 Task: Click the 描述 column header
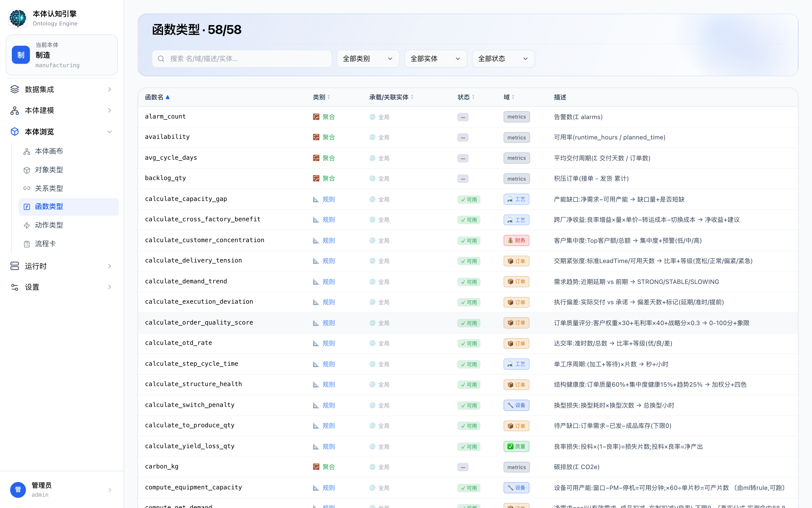click(x=560, y=97)
